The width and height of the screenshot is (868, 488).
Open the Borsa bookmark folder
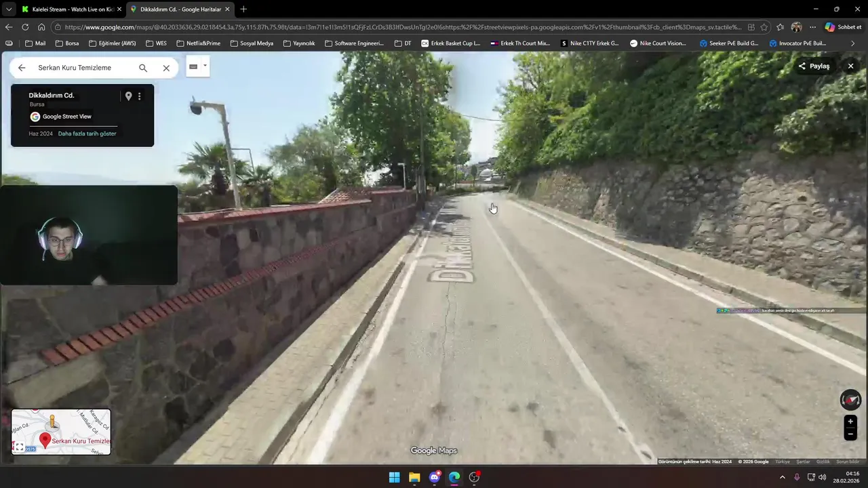click(x=67, y=43)
